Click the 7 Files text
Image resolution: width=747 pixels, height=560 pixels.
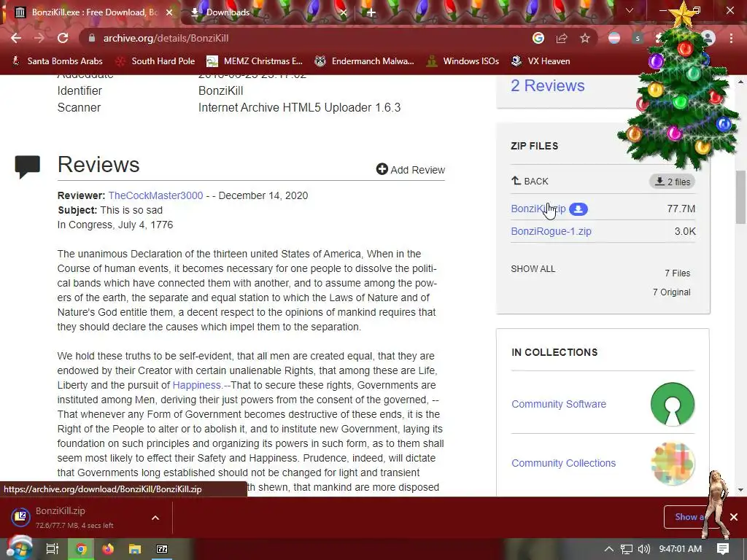coord(678,273)
